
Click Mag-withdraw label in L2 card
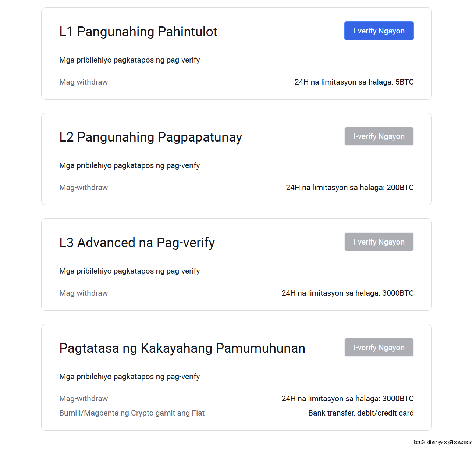(84, 188)
